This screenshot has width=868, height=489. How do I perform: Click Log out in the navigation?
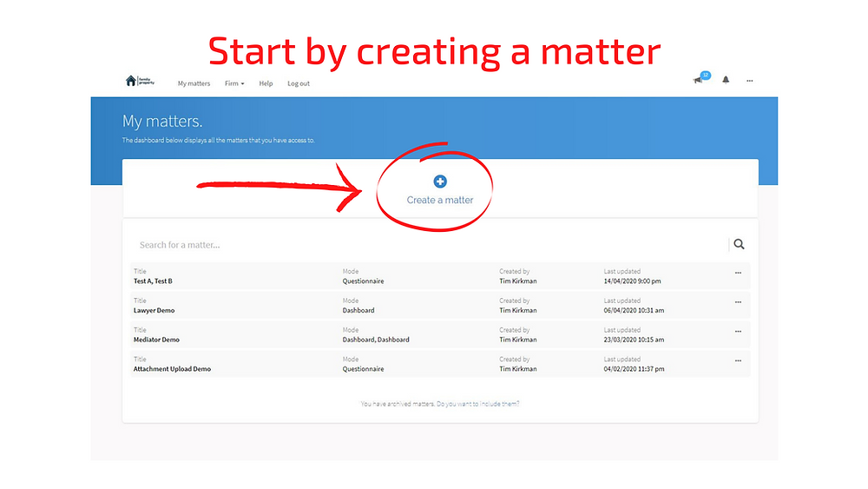point(299,83)
